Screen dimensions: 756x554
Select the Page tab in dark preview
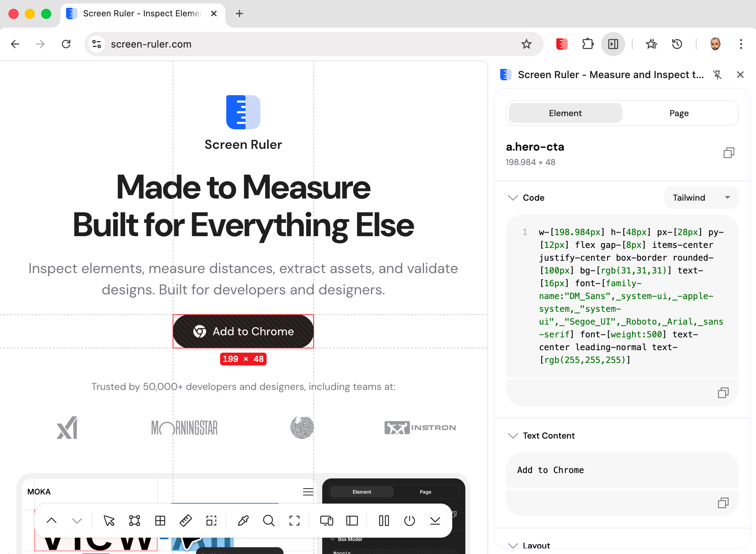point(425,492)
